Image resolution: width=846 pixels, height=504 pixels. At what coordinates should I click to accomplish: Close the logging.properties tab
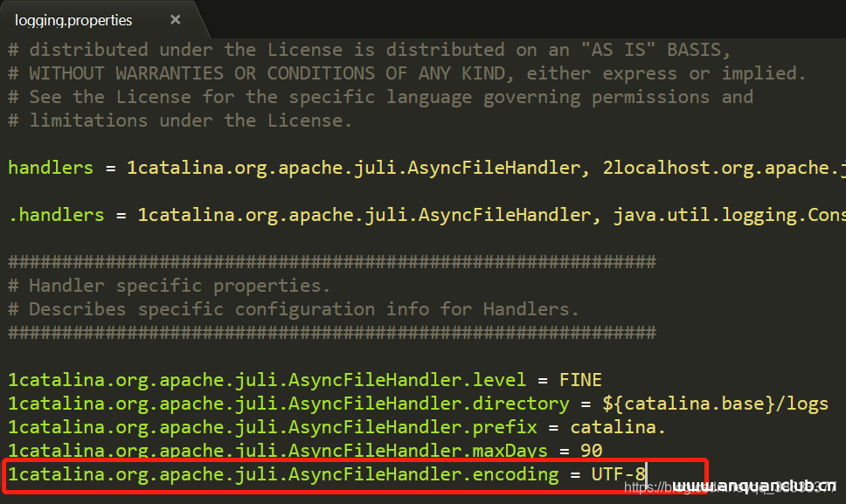(176, 19)
